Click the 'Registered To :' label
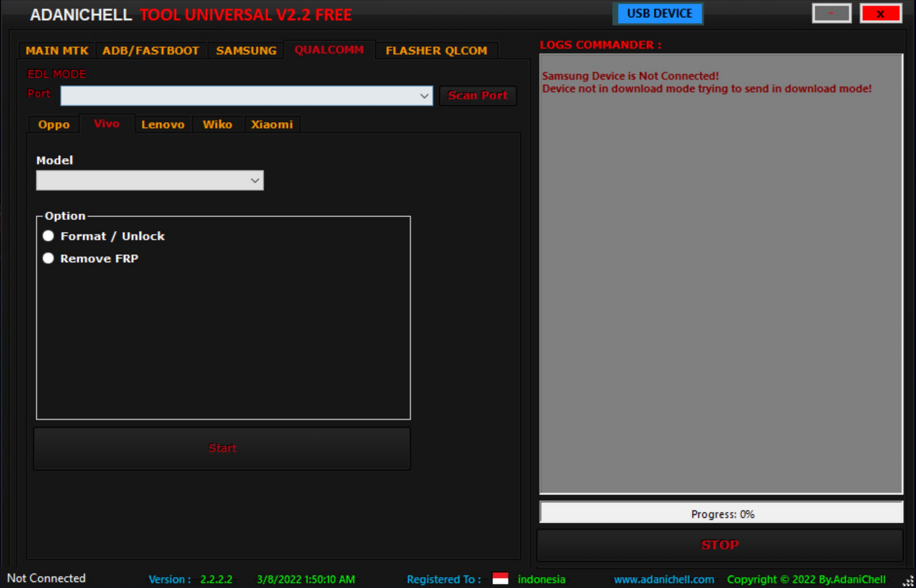 click(x=444, y=580)
